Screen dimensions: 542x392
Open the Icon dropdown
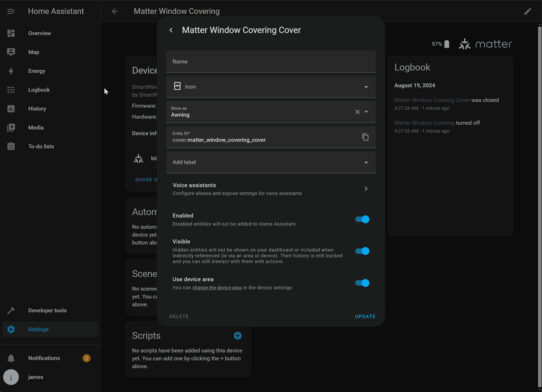[271, 87]
